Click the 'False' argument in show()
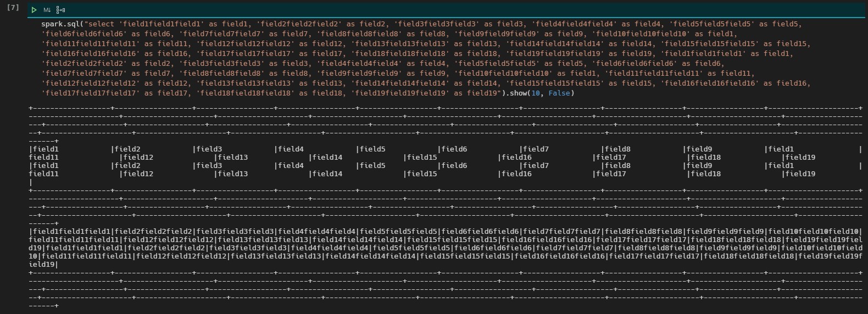868x314 pixels. click(x=559, y=93)
